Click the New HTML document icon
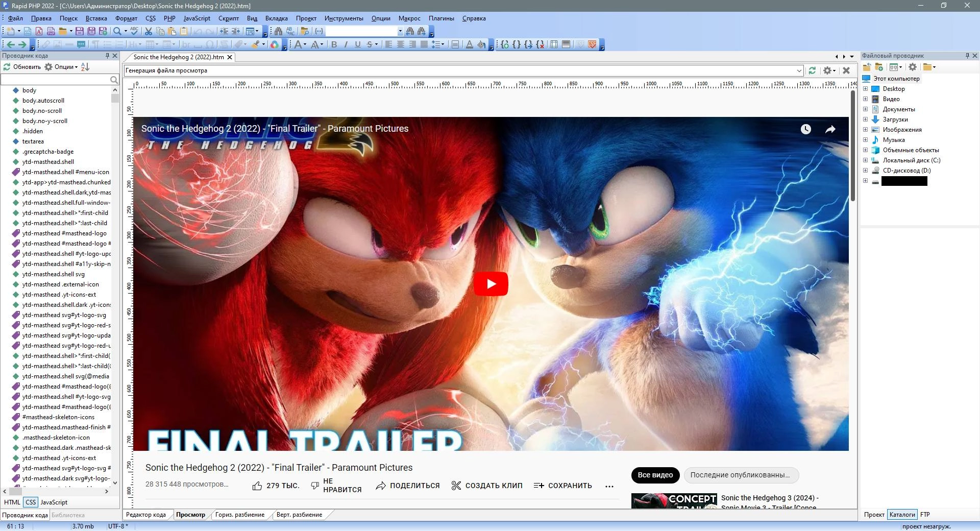Screen dimensions: 980x531 [28, 31]
